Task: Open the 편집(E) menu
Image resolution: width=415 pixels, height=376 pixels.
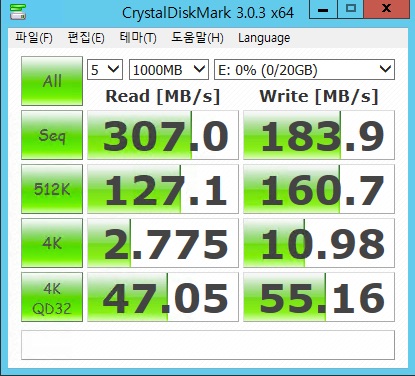Action: coord(86,38)
